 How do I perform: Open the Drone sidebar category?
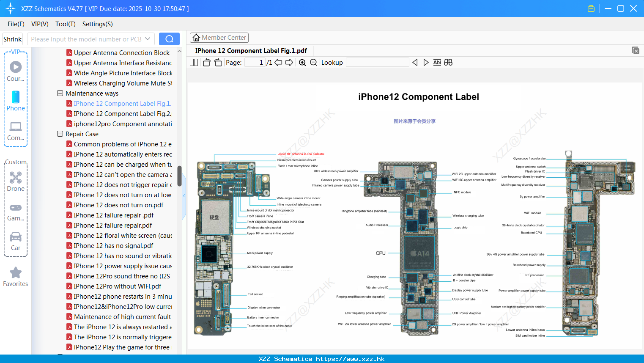16,181
